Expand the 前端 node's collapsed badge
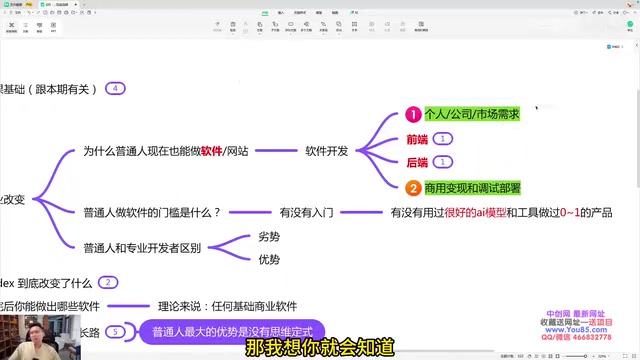The image size is (640, 360). coord(443,139)
